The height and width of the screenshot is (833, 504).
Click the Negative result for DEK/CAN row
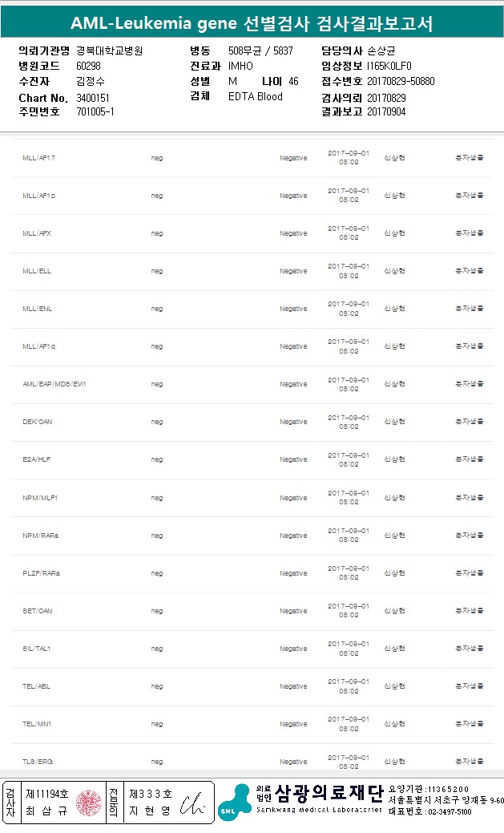(294, 422)
